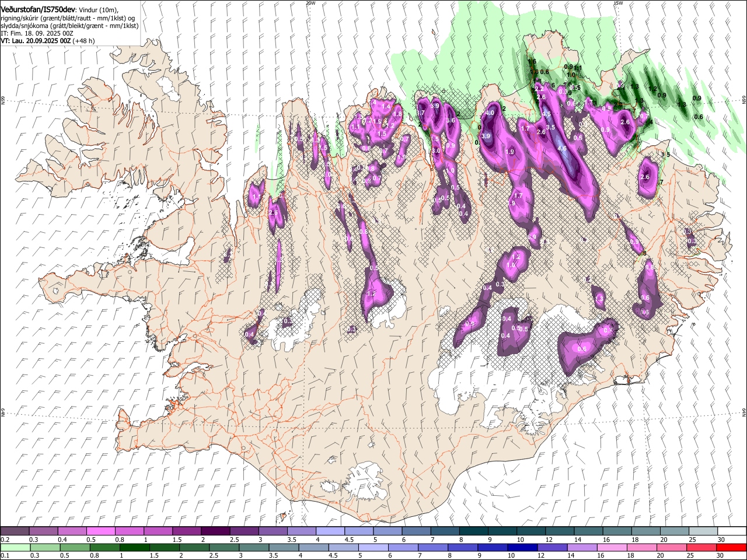The height and width of the screenshot is (560, 747).
Task: Click the snow legend swatch between 6 and 7
Action: point(416,531)
